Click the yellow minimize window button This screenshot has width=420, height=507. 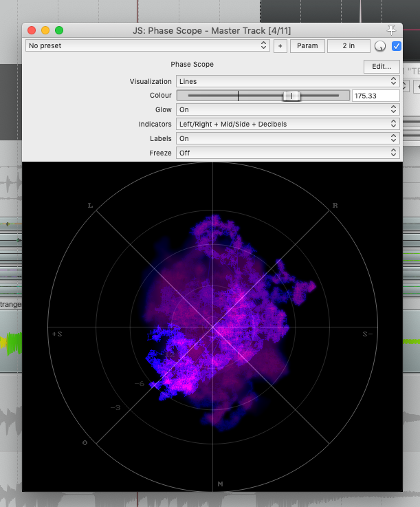point(45,30)
